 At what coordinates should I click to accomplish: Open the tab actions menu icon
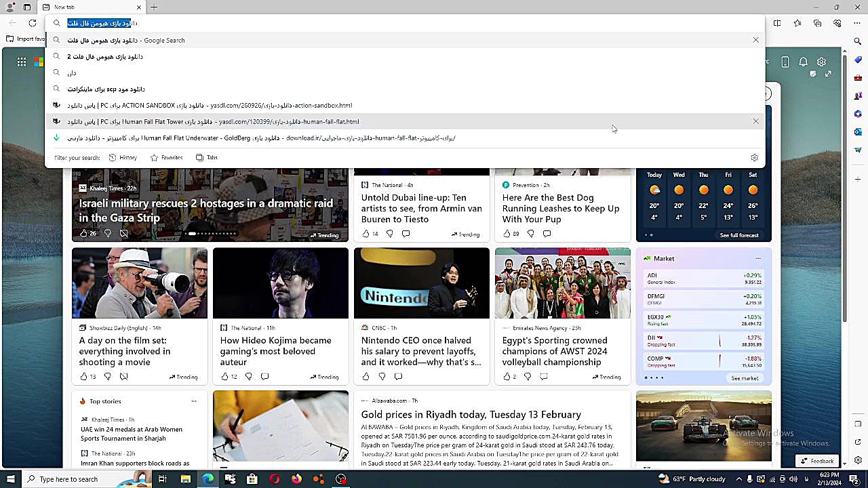coord(27,7)
